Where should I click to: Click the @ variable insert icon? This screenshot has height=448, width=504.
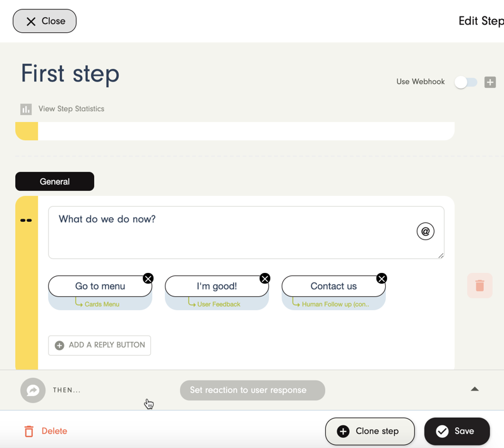[x=425, y=231]
